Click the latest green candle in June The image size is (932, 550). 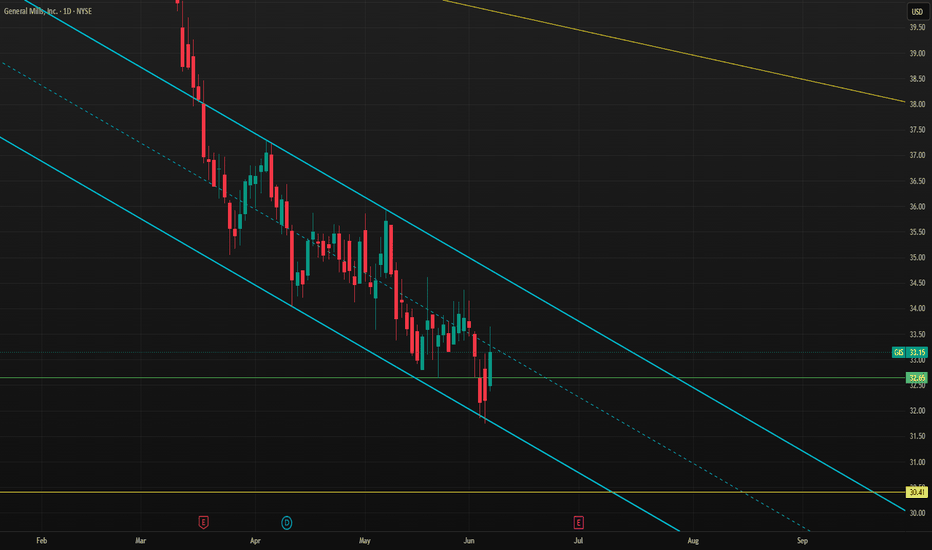[x=490, y=369]
